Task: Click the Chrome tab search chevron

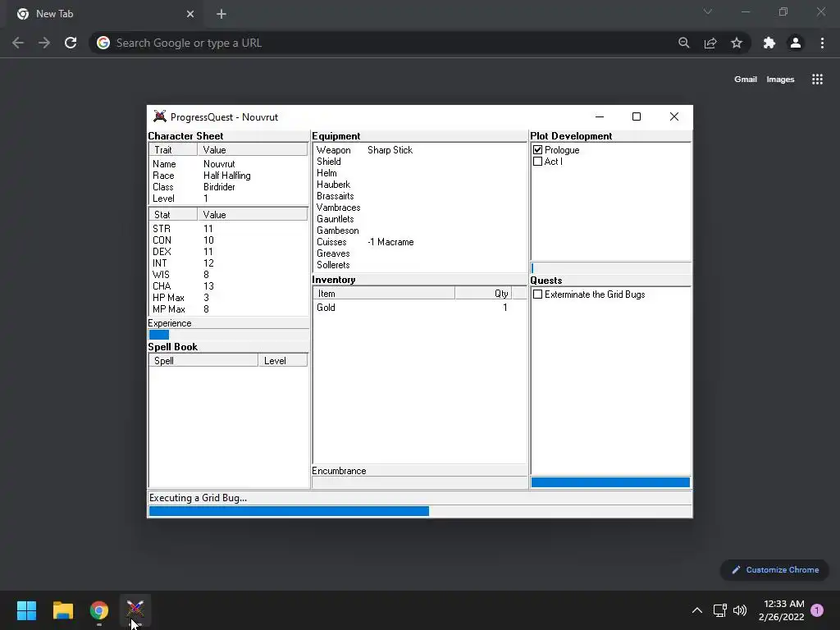Action: (x=708, y=11)
